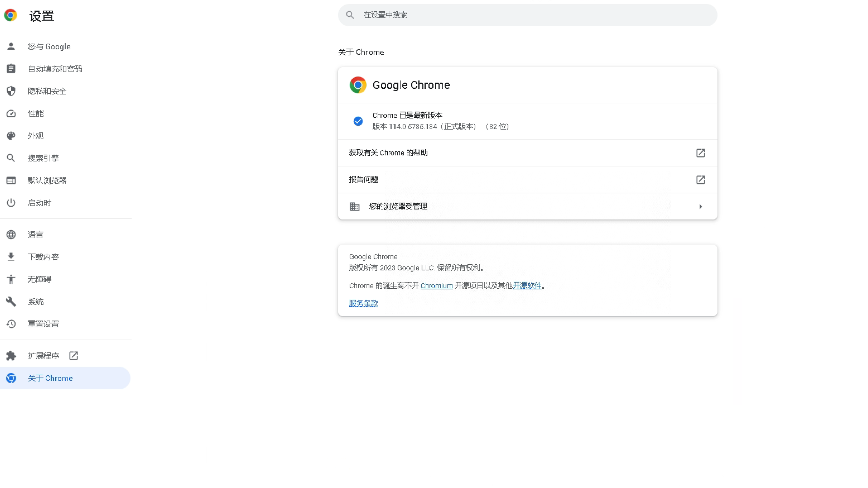Click the palette icon for 外观
Screen dimensions: 868x488
(11, 136)
